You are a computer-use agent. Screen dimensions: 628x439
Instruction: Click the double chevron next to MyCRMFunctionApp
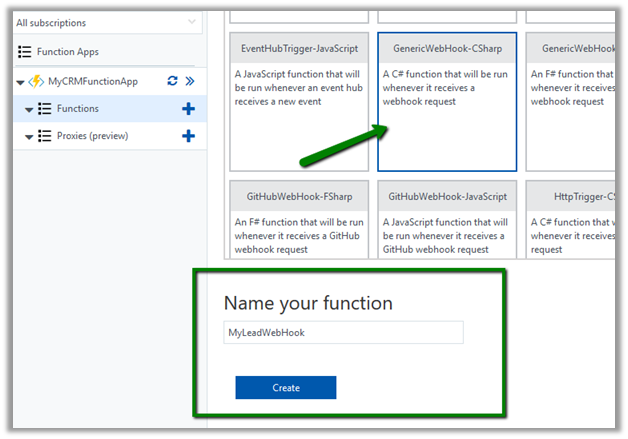tap(190, 81)
